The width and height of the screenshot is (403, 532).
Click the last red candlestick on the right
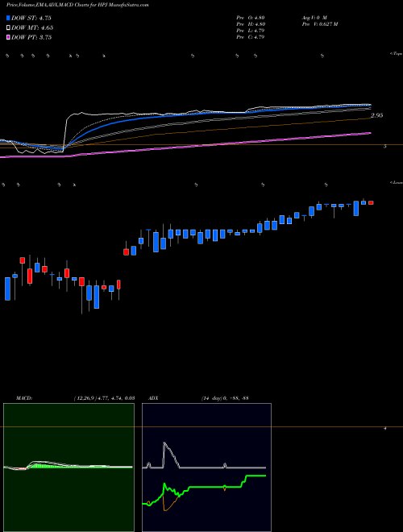(371, 203)
